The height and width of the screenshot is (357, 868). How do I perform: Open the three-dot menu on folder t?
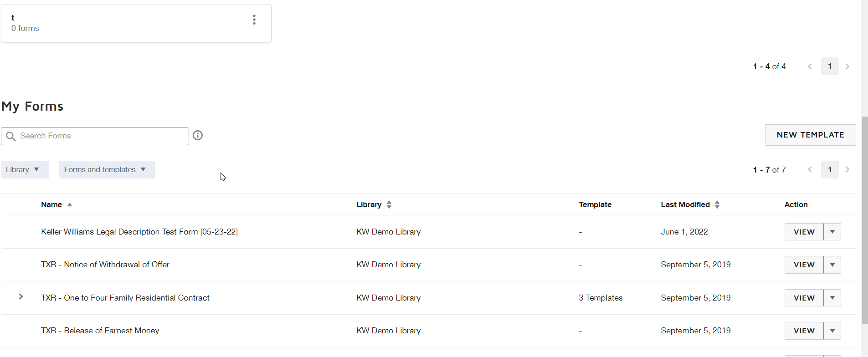pos(254,20)
